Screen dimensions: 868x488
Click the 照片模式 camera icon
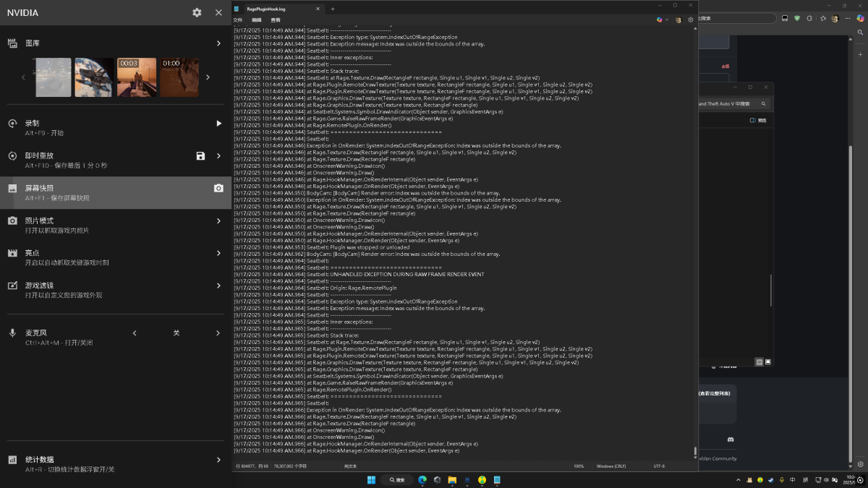(x=12, y=221)
